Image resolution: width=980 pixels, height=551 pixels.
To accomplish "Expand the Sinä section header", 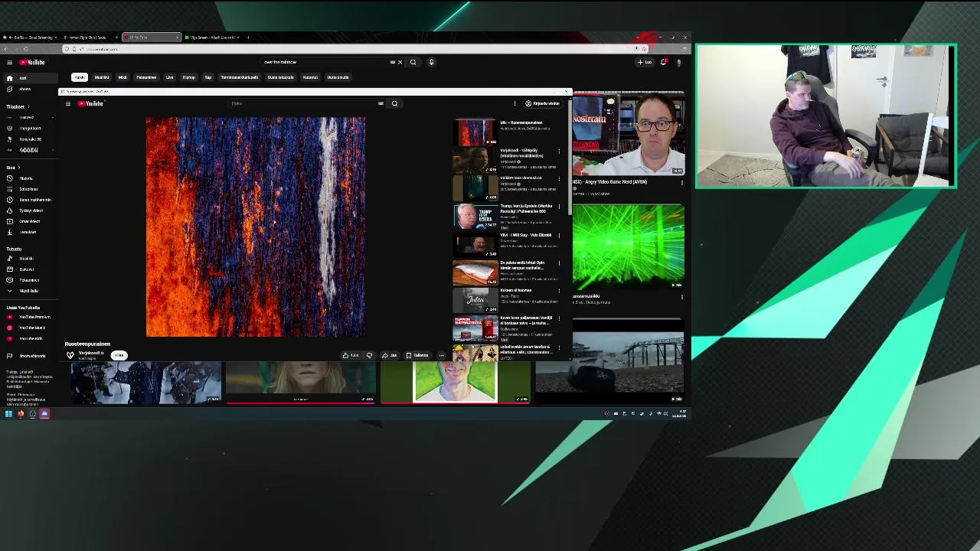I will click(x=13, y=168).
